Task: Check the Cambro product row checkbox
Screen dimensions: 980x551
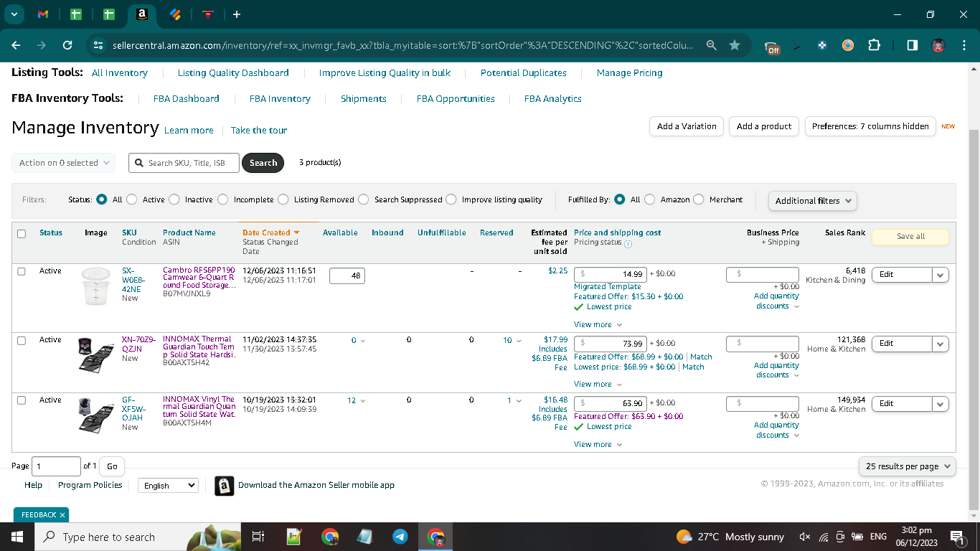Action: [22, 271]
